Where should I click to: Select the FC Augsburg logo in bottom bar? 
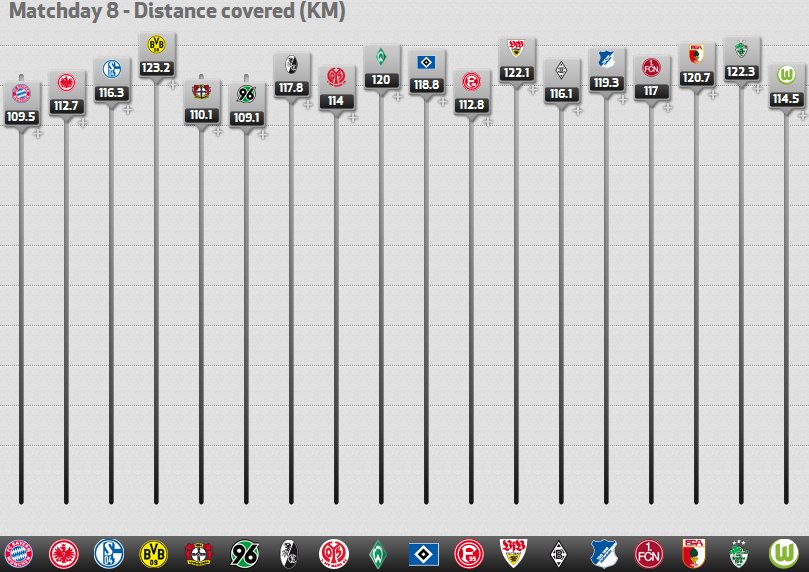click(x=693, y=553)
